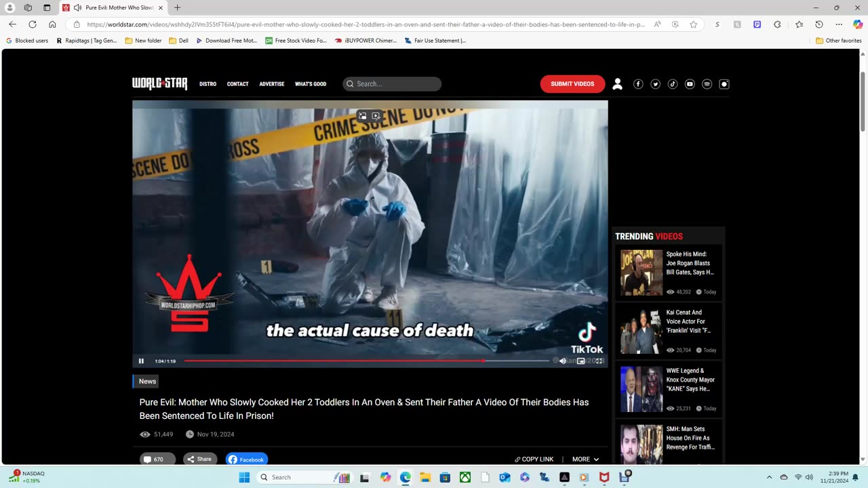The width and height of the screenshot is (868, 488).
Task: Click the News category tag
Action: pos(147,382)
